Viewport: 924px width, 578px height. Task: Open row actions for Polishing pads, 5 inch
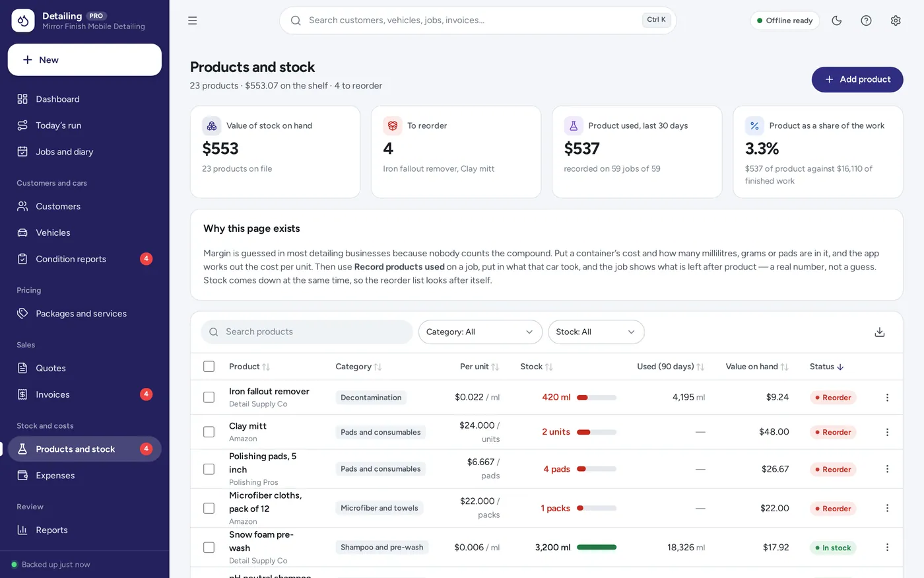(x=887, y=469)
